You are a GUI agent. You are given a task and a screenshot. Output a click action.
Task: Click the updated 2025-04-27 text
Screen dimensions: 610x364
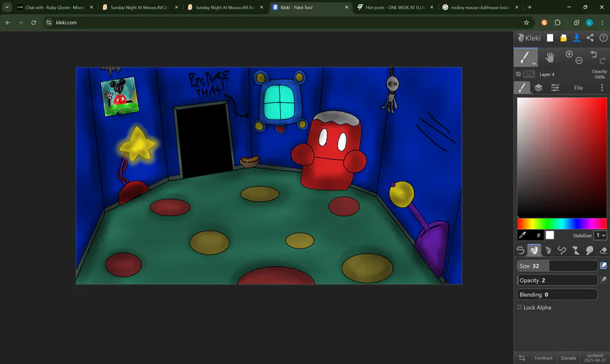coord(595,358)
